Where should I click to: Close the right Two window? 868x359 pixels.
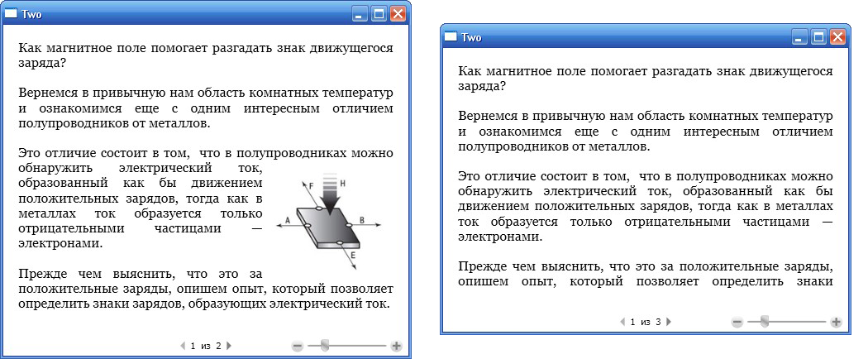coord(837,37)
